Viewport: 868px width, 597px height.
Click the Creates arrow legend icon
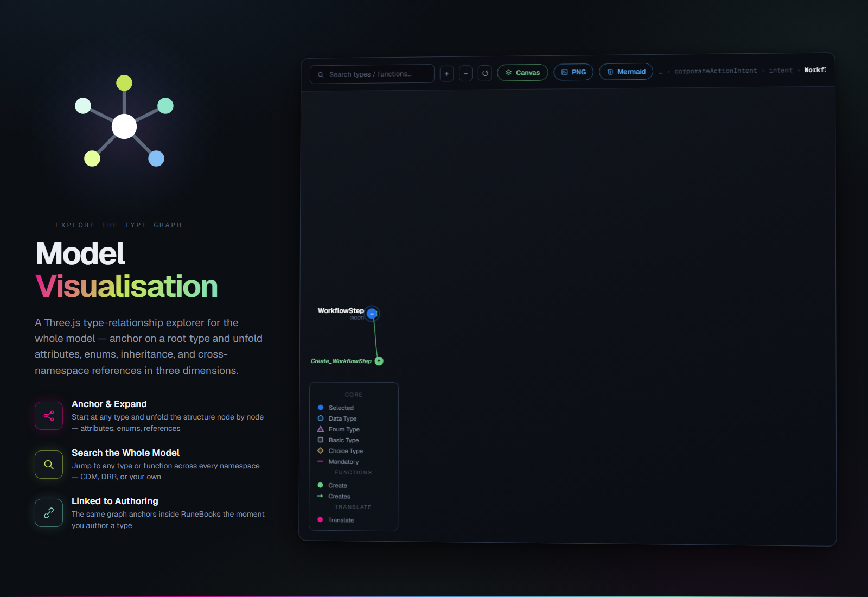(320, 496)
